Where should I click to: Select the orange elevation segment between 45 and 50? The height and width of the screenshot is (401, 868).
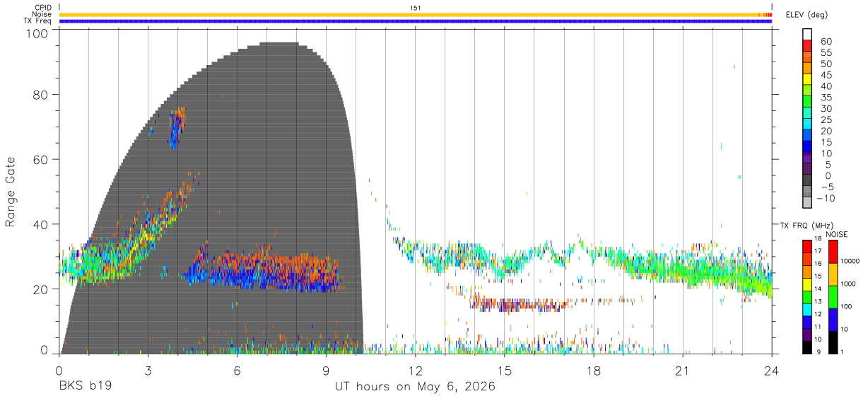pyautogui.click(x=807, y=69)
